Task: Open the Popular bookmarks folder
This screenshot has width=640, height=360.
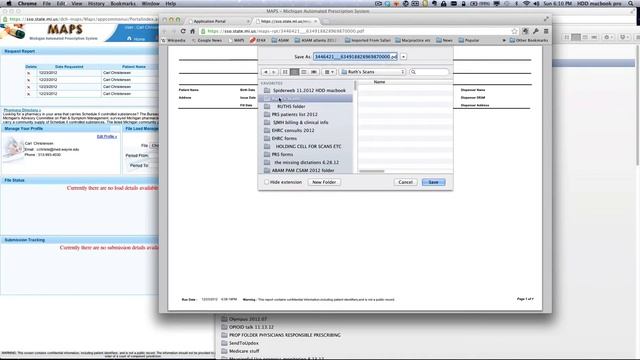Action: pyautogui.click(x=469, y=40)
